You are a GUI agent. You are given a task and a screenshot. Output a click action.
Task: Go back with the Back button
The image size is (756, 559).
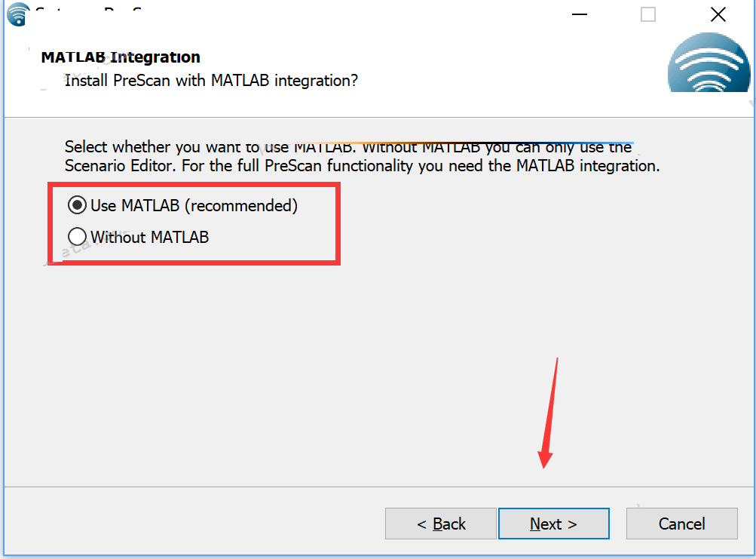click(x=441, y=524)
